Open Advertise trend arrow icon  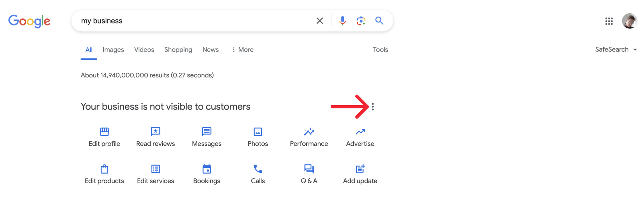coord(360,132)
